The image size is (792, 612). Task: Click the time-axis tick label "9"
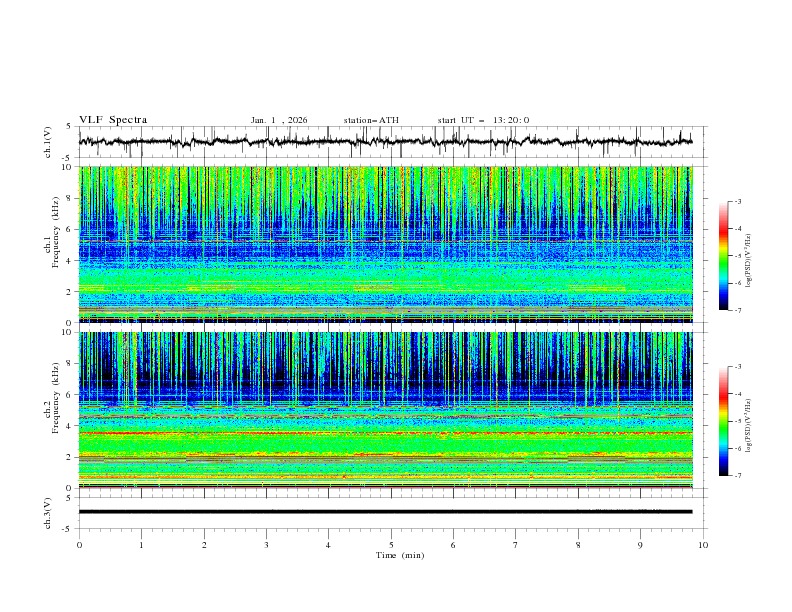[640, 545]
